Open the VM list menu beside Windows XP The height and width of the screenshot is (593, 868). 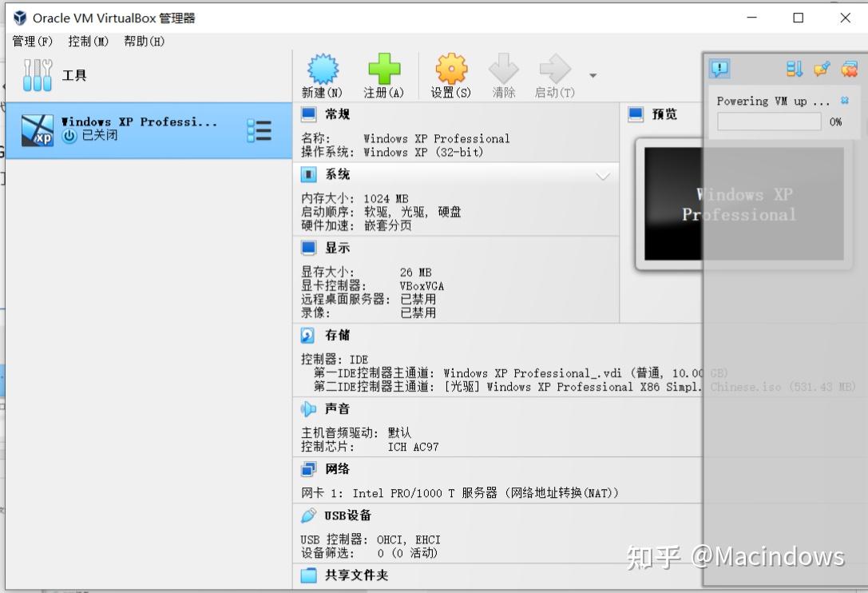tap(260, 129)
